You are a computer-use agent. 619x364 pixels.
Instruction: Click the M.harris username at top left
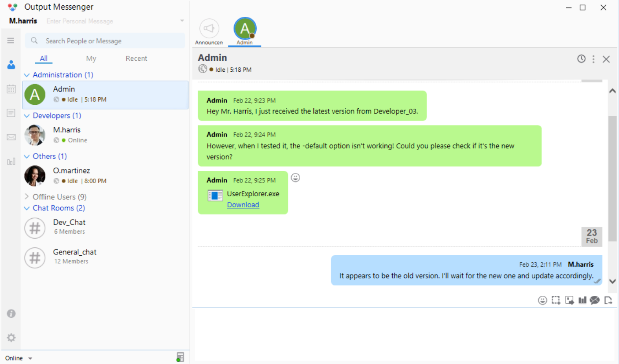pyautogui.click(x=23, y=21)
